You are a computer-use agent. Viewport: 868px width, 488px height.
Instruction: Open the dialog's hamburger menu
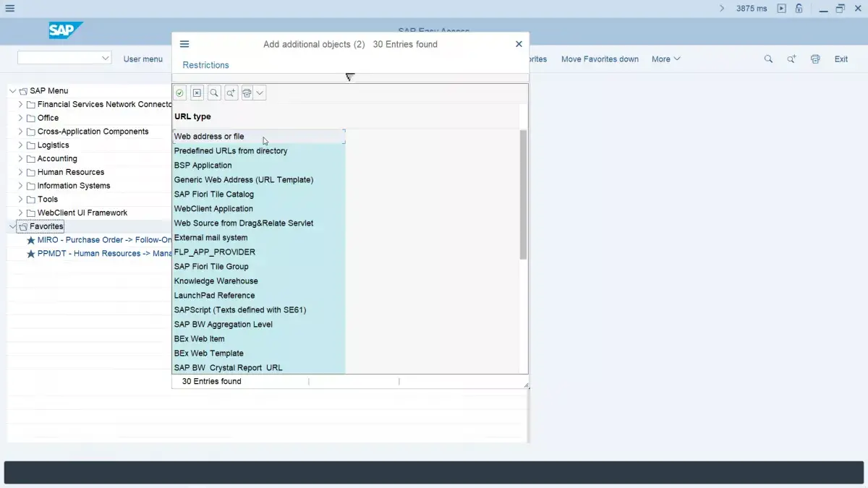pos(184,44)
